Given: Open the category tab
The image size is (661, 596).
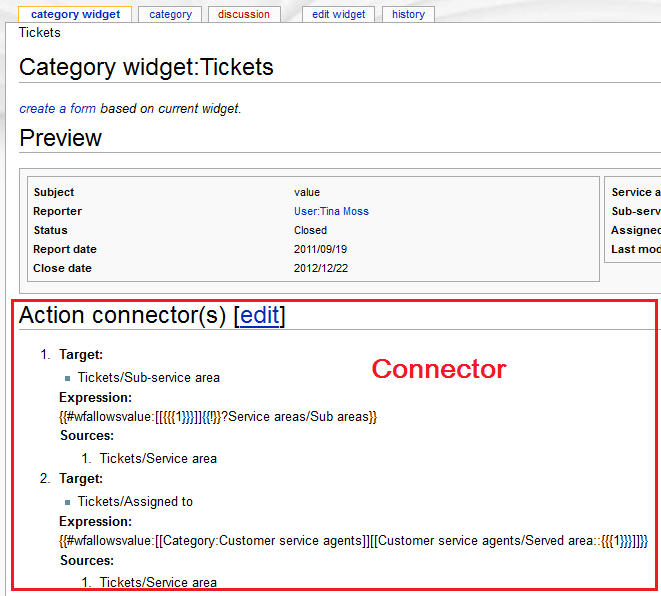Looking at the screenshot, I should pyautogui.click(x=170, y=14).
